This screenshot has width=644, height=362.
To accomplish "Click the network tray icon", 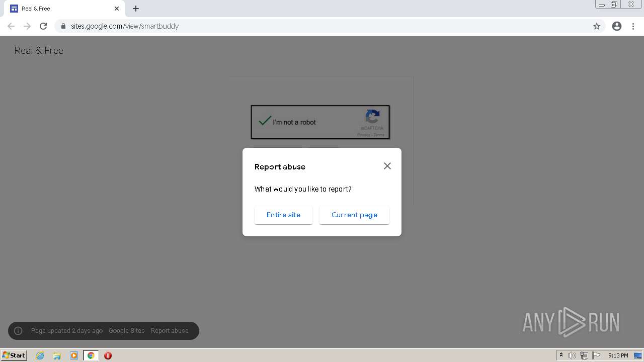I will [584, 355].
